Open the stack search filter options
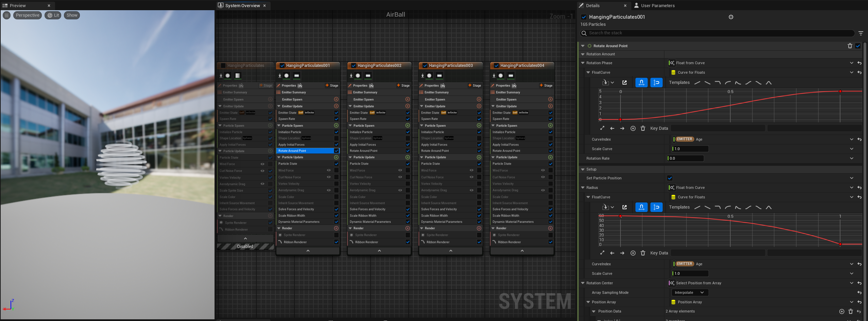 click(861, 33)
